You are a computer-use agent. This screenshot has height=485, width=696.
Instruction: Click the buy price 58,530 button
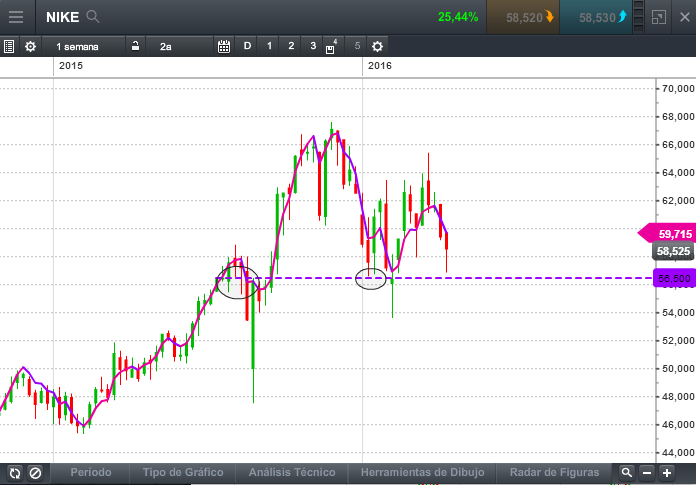pyautogui.click(x=596, y=17)
